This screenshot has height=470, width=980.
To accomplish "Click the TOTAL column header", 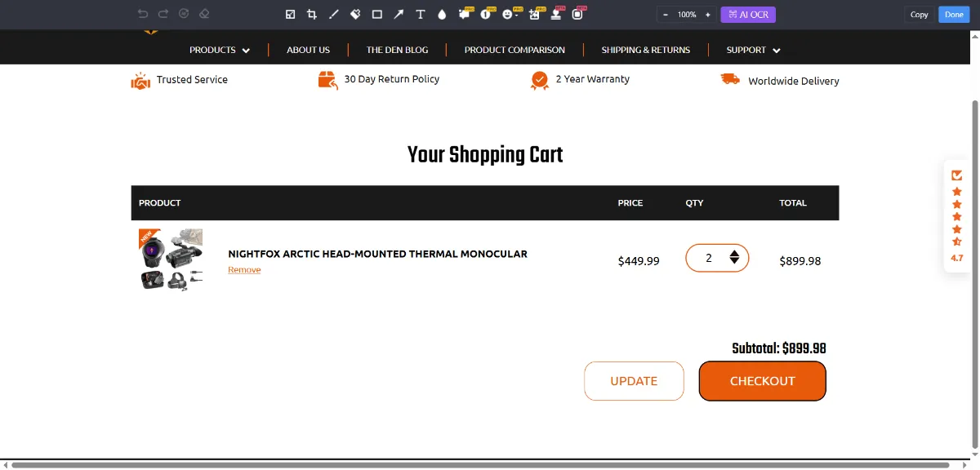I will [793, 203].
